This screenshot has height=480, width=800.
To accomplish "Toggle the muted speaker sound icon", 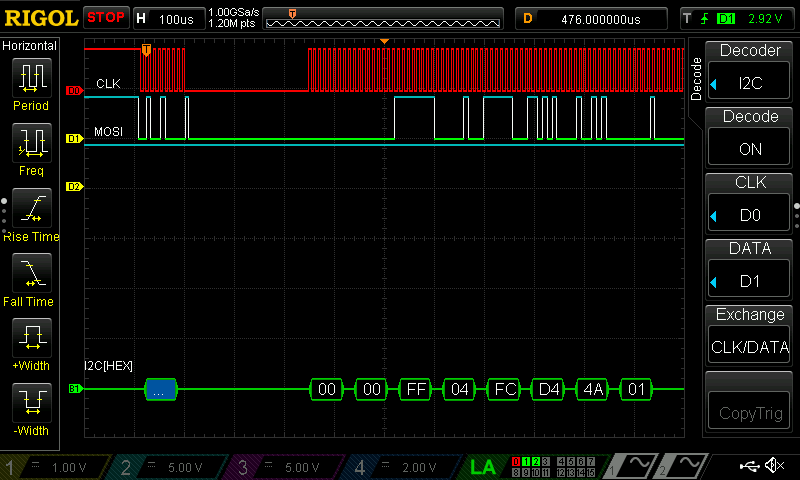I will point(775,465).
